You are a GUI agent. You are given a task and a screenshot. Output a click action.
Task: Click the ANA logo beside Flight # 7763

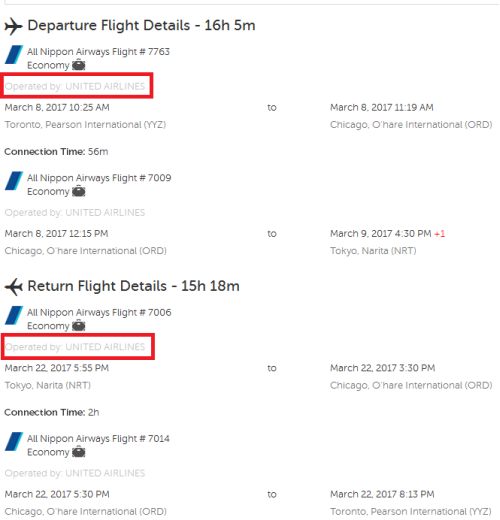click(14, 54)
